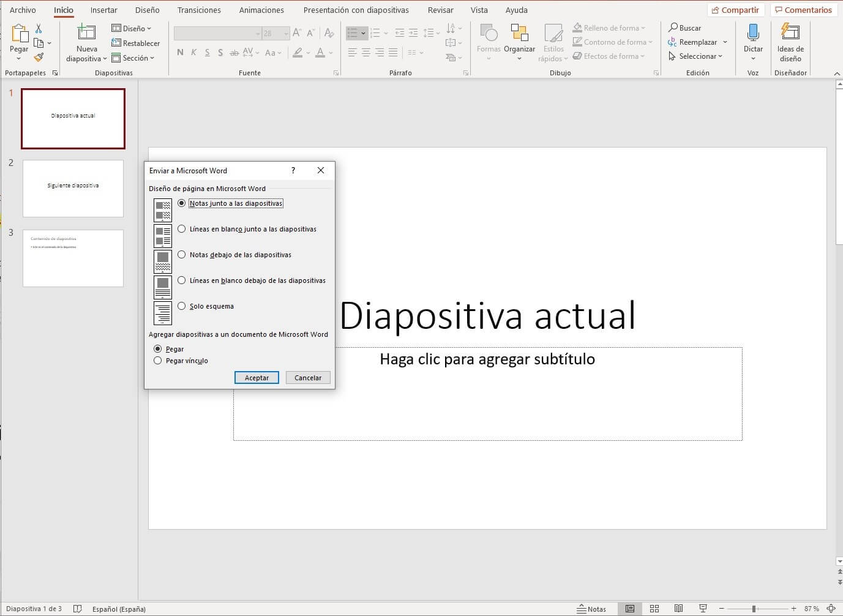The image size is (843, 616).
Task: Click fit slide to window icon
Action: [x=831, y=609]
